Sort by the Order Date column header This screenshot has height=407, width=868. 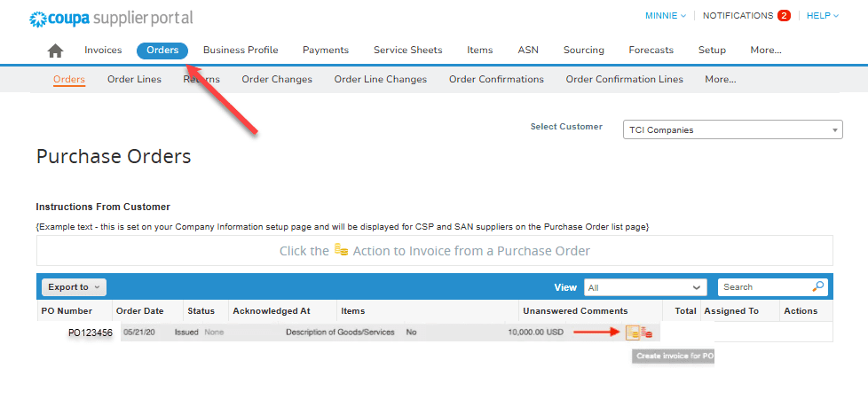[x=140, y=311]
